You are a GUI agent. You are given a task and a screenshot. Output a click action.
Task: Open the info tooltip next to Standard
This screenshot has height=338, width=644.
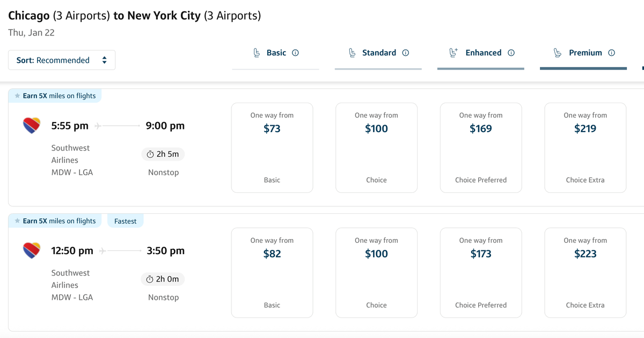pos(406,53)
